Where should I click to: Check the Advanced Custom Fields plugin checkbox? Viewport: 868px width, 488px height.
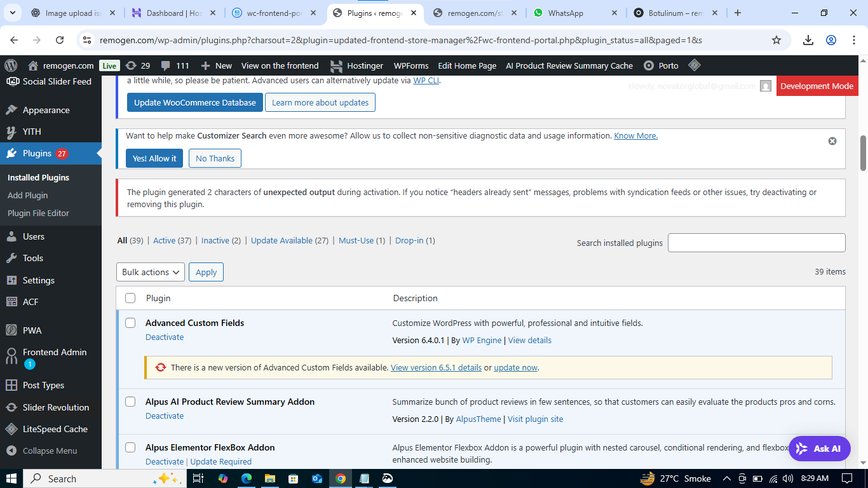point(130,323)
